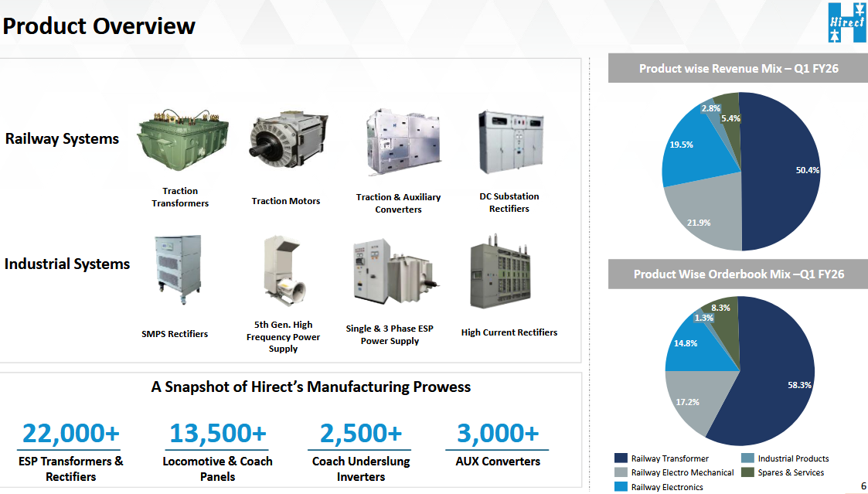Click the 3,000+ figure
Screen dimensions: 868x494
click(x=498, y=433)
